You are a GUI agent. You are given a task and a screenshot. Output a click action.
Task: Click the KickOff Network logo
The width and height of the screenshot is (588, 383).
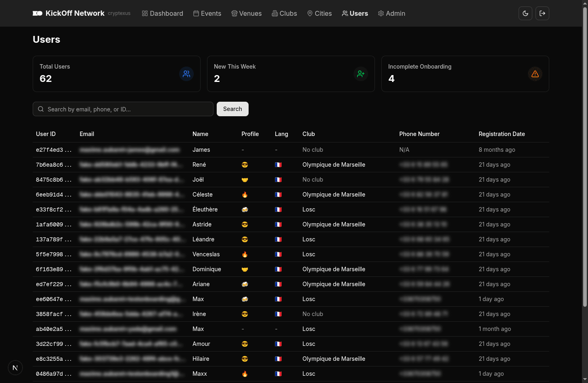[x=69, y=13]
